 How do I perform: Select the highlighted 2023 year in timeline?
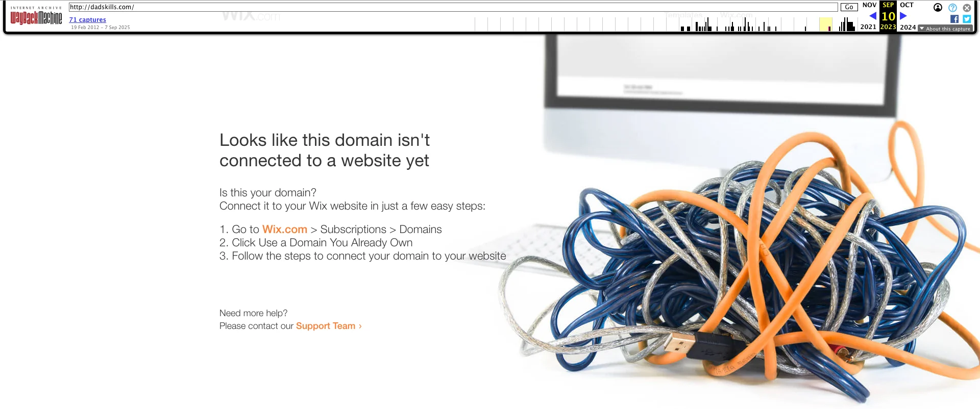coord(888,27)
